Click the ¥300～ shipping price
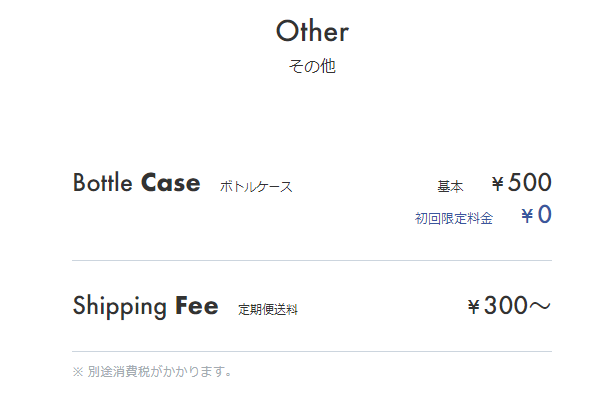 click(509, 305)
